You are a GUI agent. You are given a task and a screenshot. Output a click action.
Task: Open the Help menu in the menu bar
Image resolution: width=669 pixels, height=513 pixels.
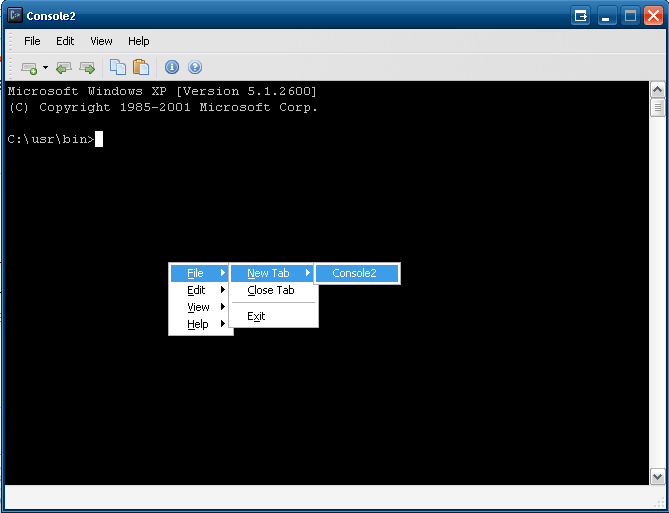coord(139,41)
